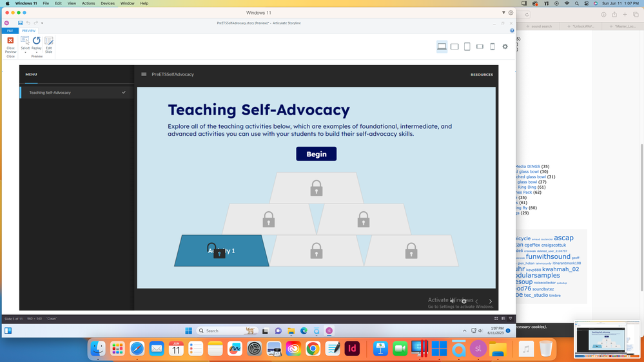Open the FILE tab
Image resolution: width=644 pixels, height=362 pixels.
[10, 31]
